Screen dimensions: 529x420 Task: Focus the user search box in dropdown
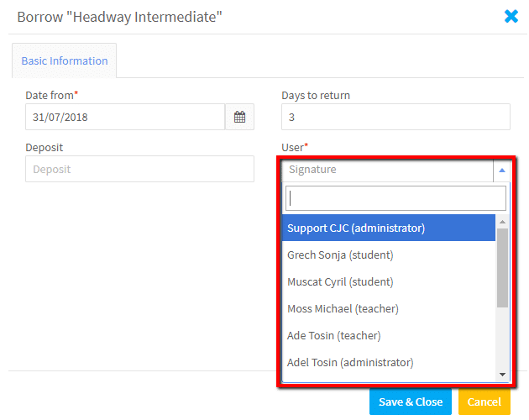(395, 198)
